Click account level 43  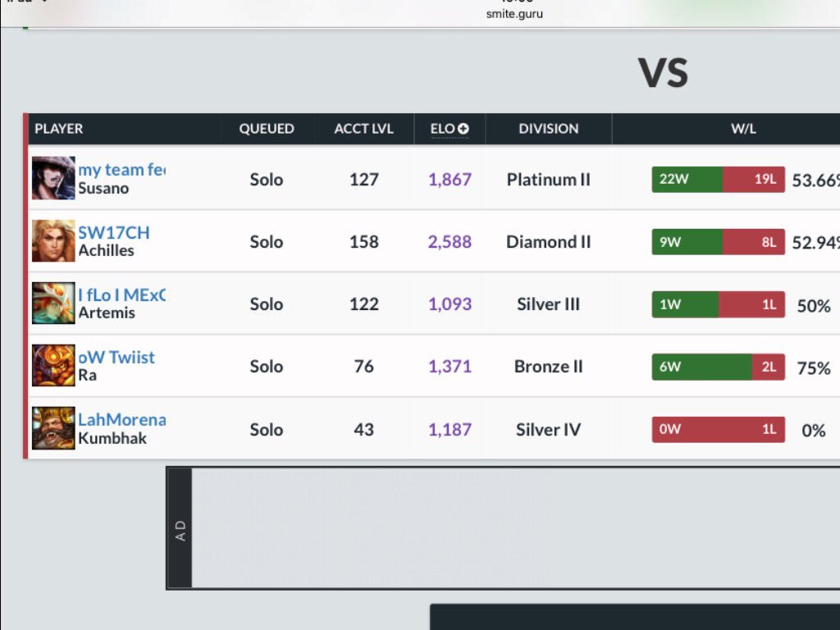click(x=363, y=430)
